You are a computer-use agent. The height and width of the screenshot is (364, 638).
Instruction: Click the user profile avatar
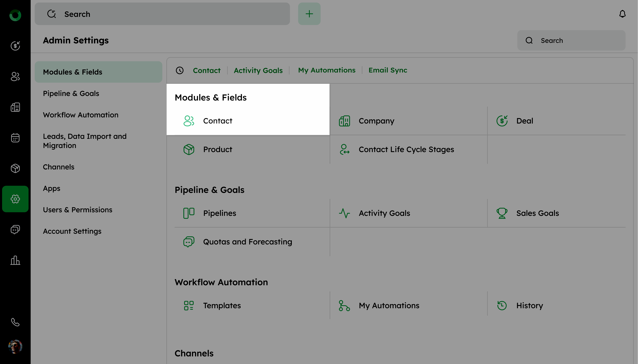click(15, 347)
